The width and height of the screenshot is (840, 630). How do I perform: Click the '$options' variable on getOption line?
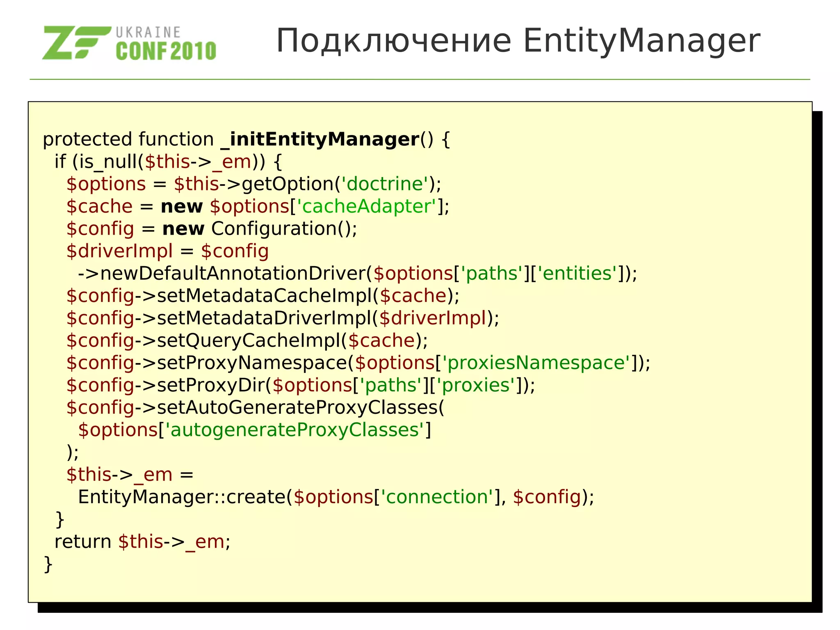pos(106,184)
